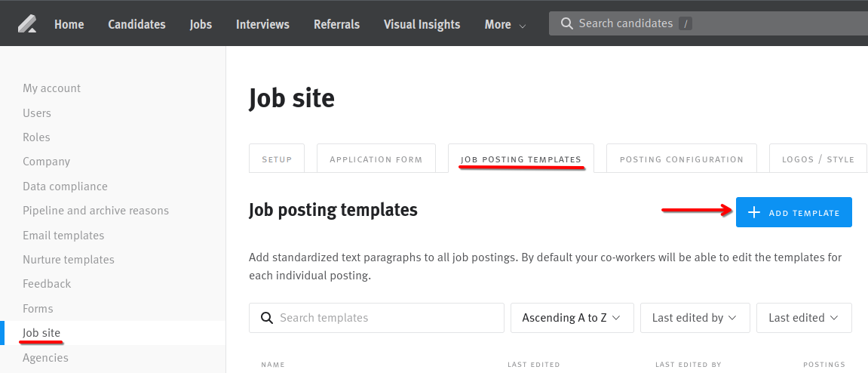Open the Last edited by filter
This screenshot has width=868, height=373.
[x=695, y=318]
